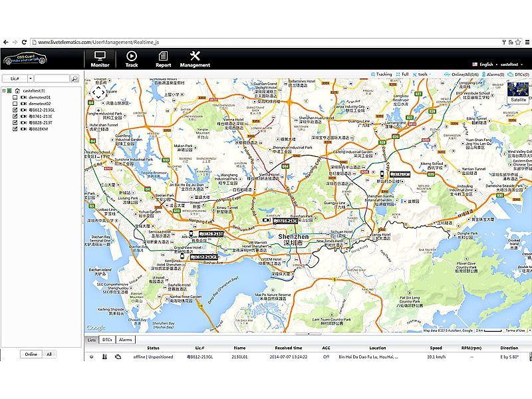
Task: Click the 8761-213E vehicle marker on map
Action: (x=267, y=221)
